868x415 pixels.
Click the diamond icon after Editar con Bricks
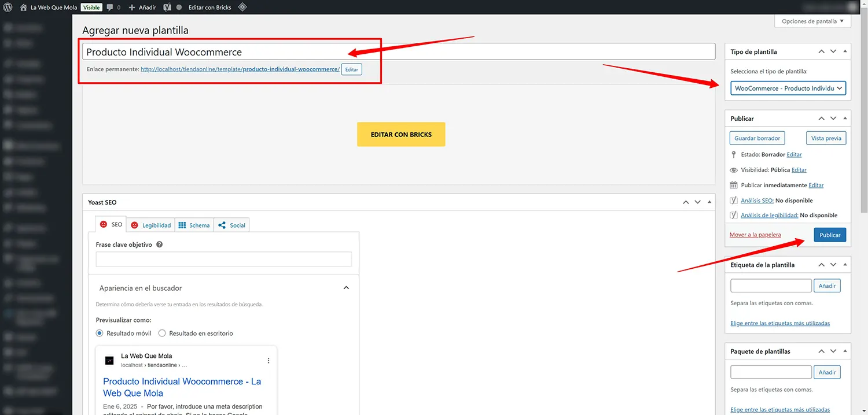(242, 8)
